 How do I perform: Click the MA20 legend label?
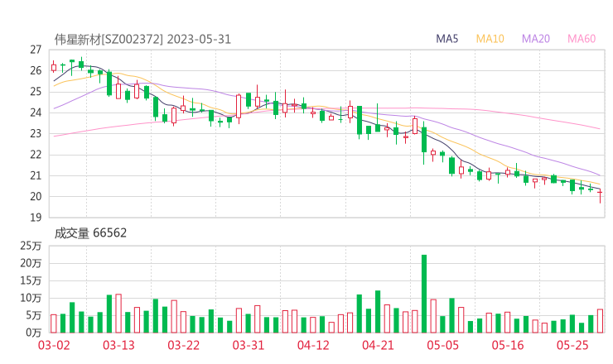click(x=536, y=39)
